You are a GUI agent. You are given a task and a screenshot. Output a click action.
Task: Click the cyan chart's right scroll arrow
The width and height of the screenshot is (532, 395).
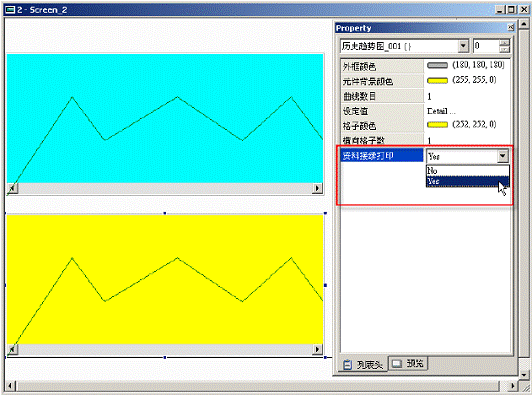(317, 188)
